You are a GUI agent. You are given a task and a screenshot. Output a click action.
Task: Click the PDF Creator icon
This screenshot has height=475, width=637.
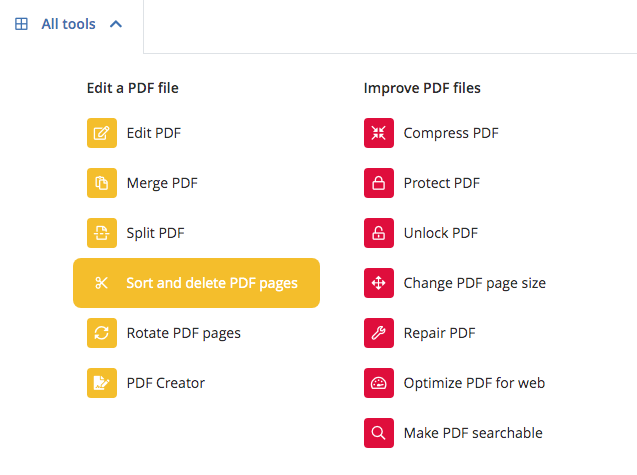click(x=102, y=383)
